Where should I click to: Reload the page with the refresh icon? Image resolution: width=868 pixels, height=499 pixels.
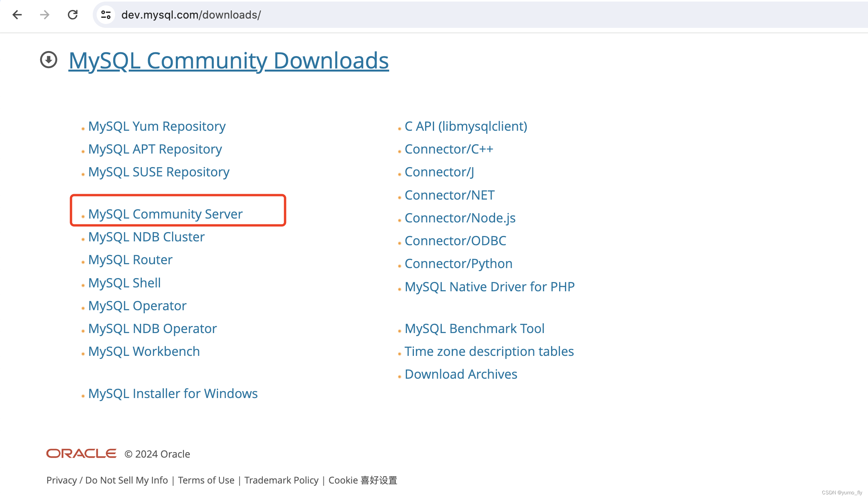73,15
